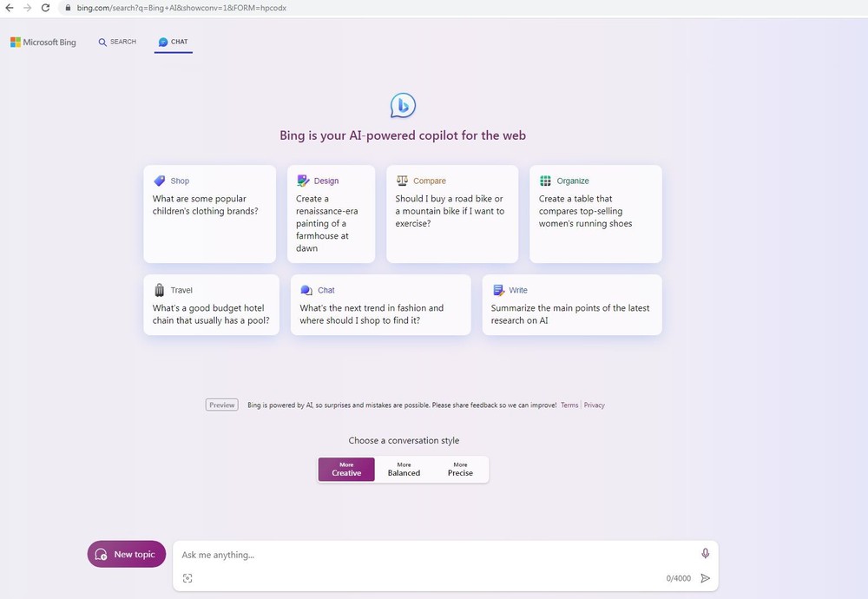Image resolution: width=868 pixels, height=599 pixels.
Task: Click the Write notepad icon
Action: 498,290
